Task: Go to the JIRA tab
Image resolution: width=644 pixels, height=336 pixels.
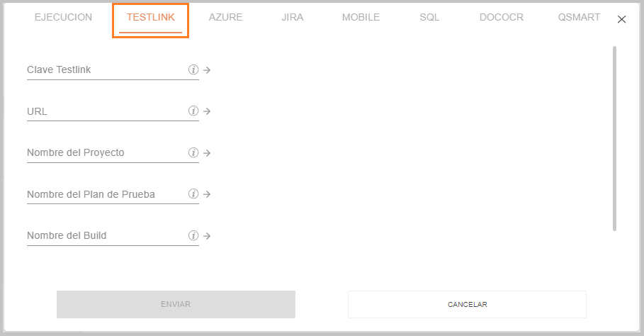Action: pos(293,17)
